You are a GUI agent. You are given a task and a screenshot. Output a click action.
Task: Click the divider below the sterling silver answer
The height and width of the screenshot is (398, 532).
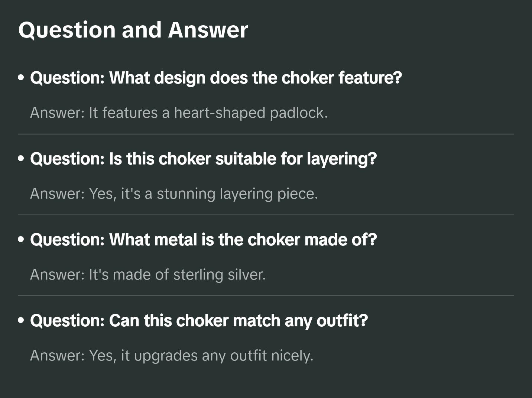[x=266, y=296]
